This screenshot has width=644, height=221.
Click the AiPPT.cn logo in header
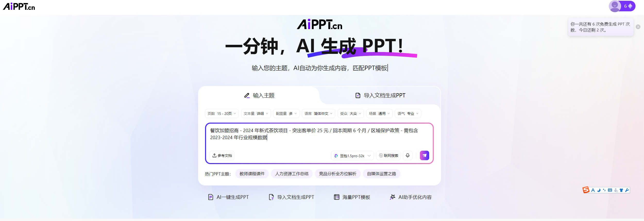(19, 6)
